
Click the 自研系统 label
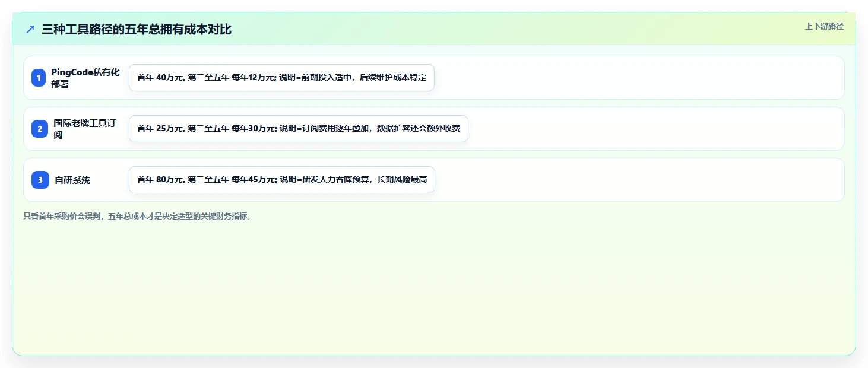coord(72,180)
